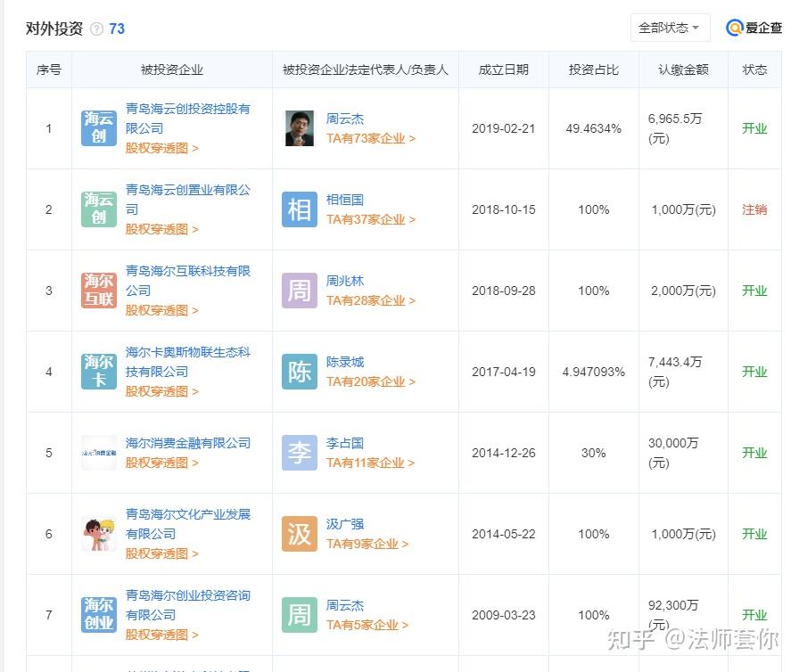The image size is (799, 672).
Task: Click the 李 avatar icon
Action: (x=300, y=453)
